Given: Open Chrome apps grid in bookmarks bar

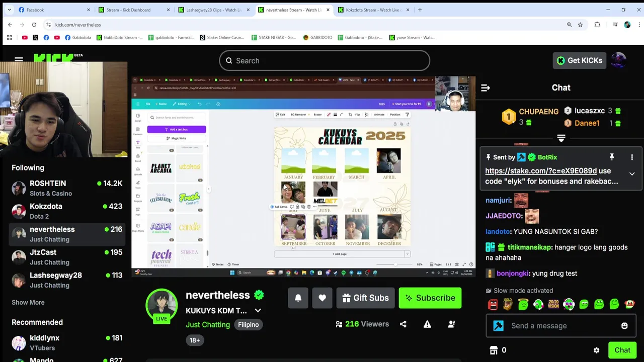Looking at the screenshot, I should 9,37.
